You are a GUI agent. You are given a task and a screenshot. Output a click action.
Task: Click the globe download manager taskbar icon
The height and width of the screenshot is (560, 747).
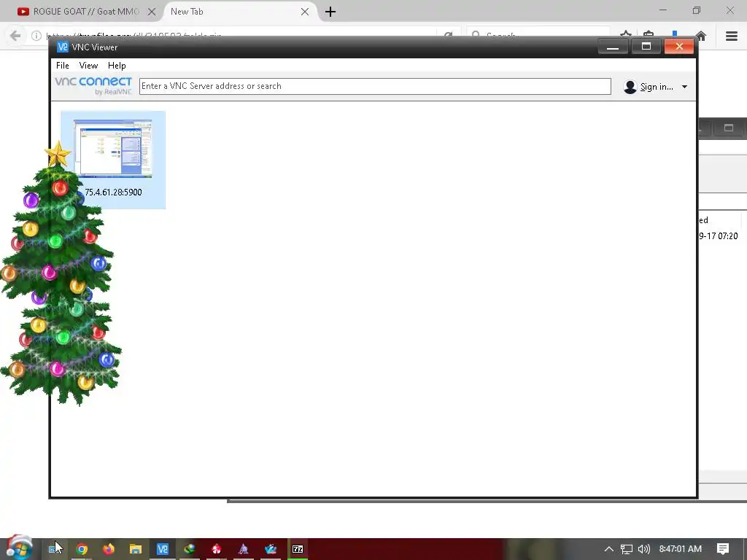[x=190, y=549]
